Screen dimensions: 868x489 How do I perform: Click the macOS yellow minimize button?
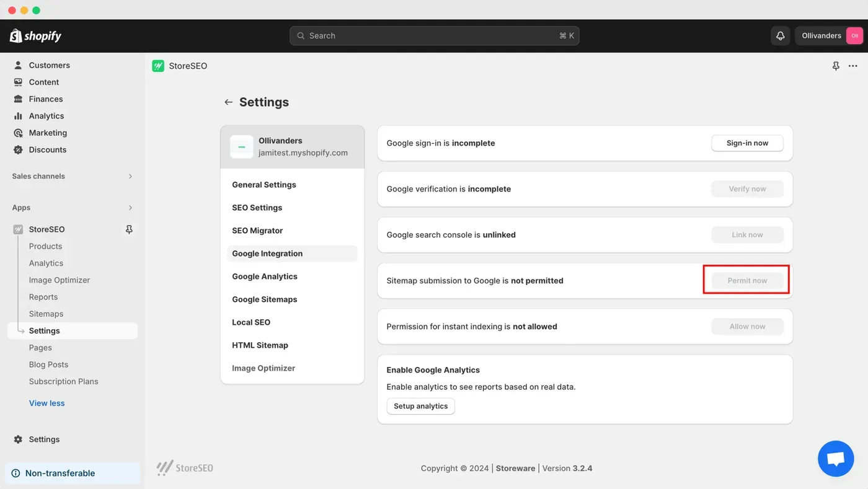pos(24,11)
